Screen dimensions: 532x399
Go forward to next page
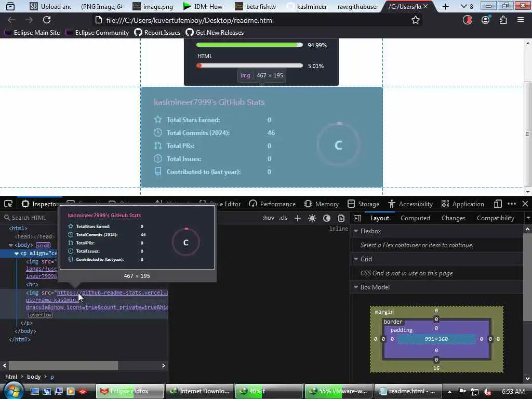click(29, 20)
